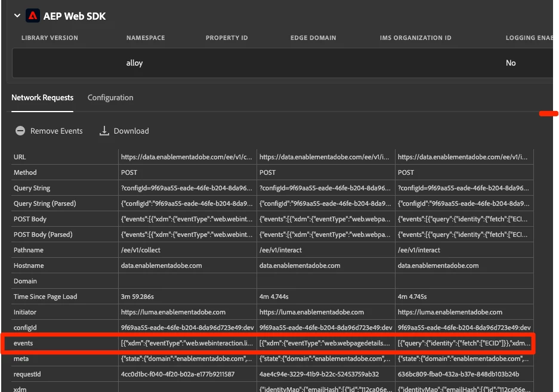Select the IMS ORGANIZATION ID column header
559x392 pixels.
click(415, 38)
